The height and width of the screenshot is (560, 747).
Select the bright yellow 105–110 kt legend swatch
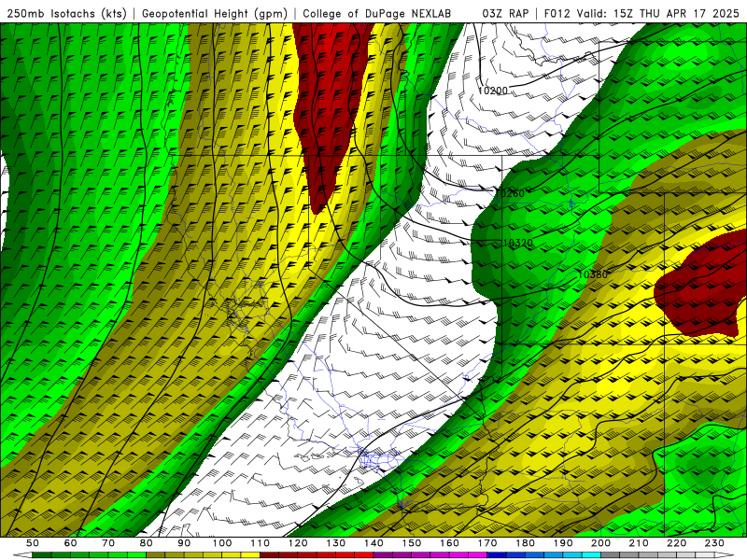click(250, 554)
